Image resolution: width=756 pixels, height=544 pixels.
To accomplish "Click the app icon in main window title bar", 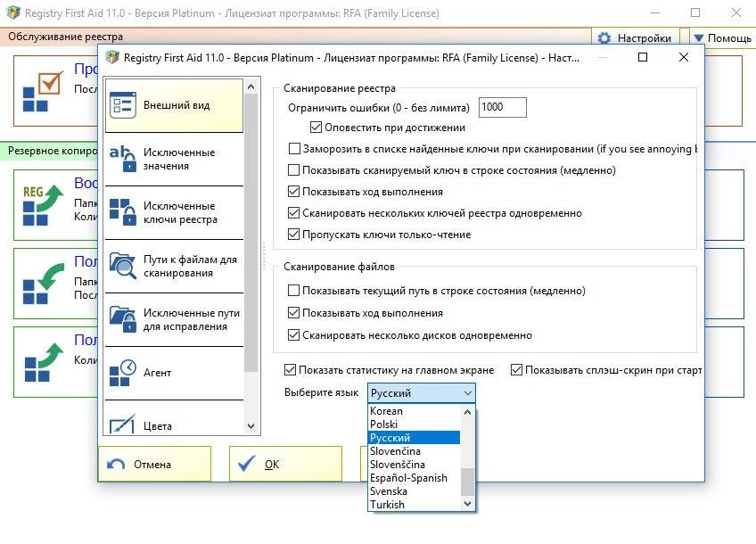I will point(13,13).
